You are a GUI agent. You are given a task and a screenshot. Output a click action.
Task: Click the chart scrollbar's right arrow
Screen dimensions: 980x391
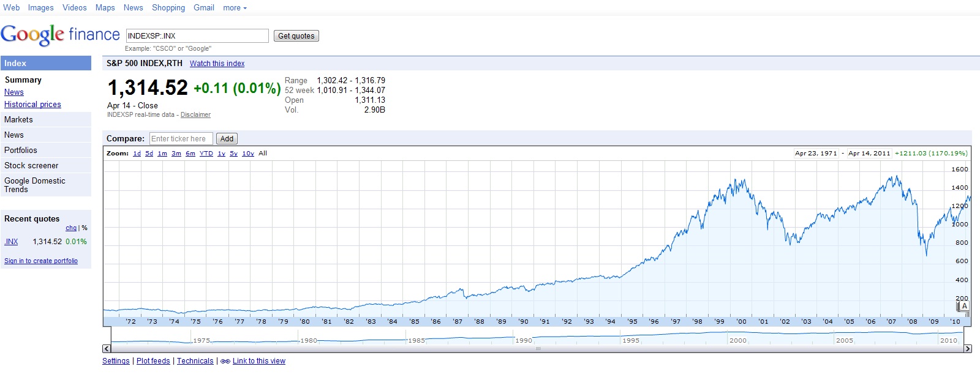968,349
